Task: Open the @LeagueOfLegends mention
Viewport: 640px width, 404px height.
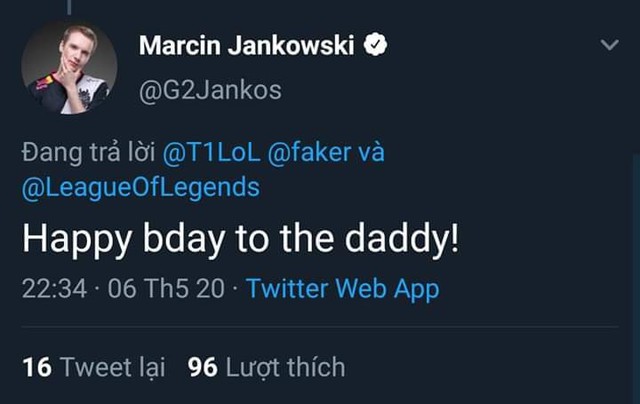Action: click(x=139, y=187)
